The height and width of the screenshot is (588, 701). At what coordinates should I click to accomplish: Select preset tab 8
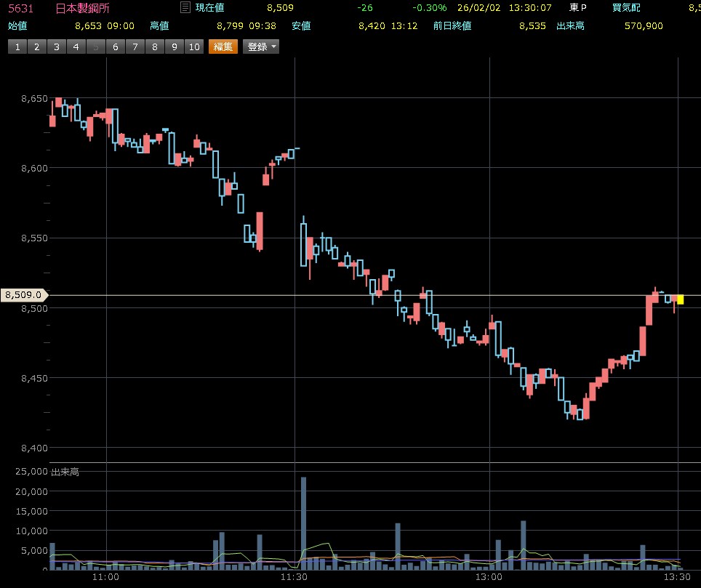(x=155, y=47)
